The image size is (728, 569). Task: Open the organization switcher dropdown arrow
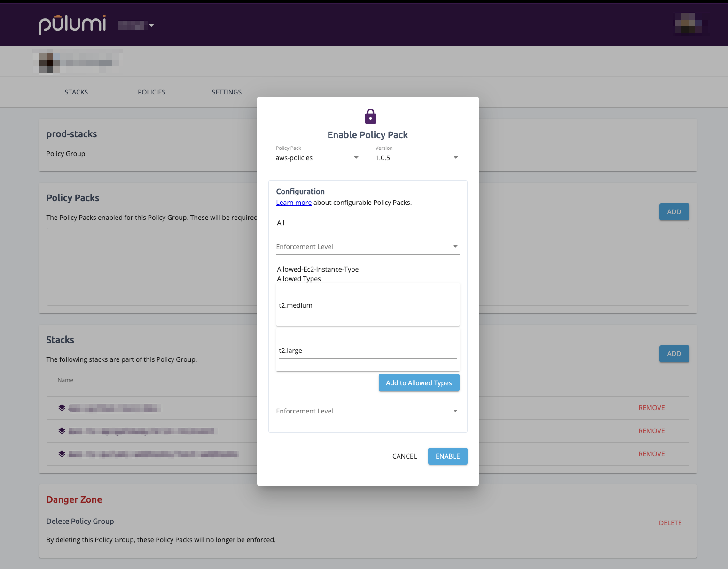151,25
